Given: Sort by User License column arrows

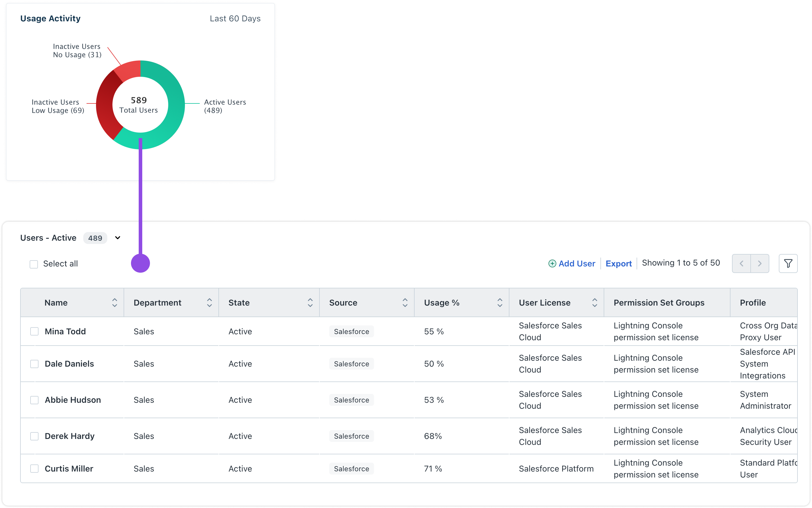Looking at the screenshot, I should pyautogui.click(x=595, y=303).
